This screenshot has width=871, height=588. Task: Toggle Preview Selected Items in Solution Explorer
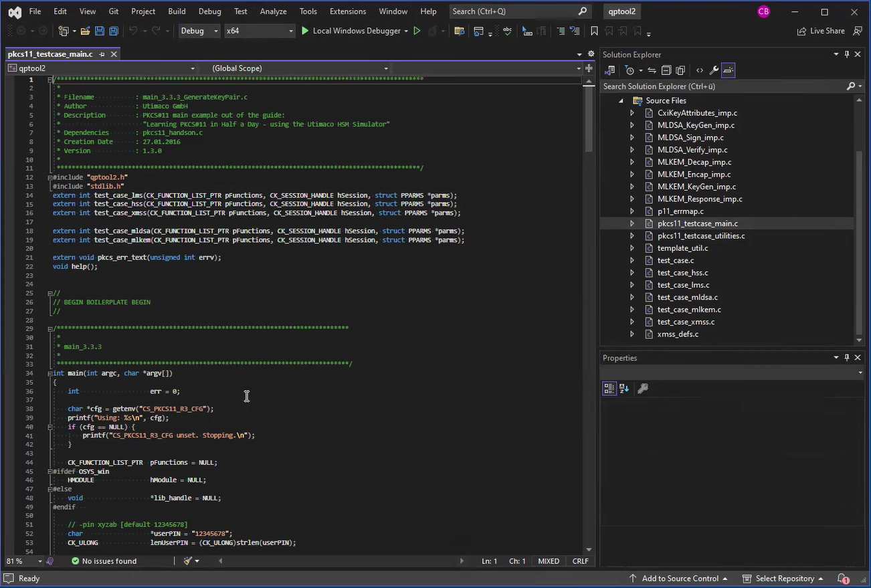coord(729,70)
